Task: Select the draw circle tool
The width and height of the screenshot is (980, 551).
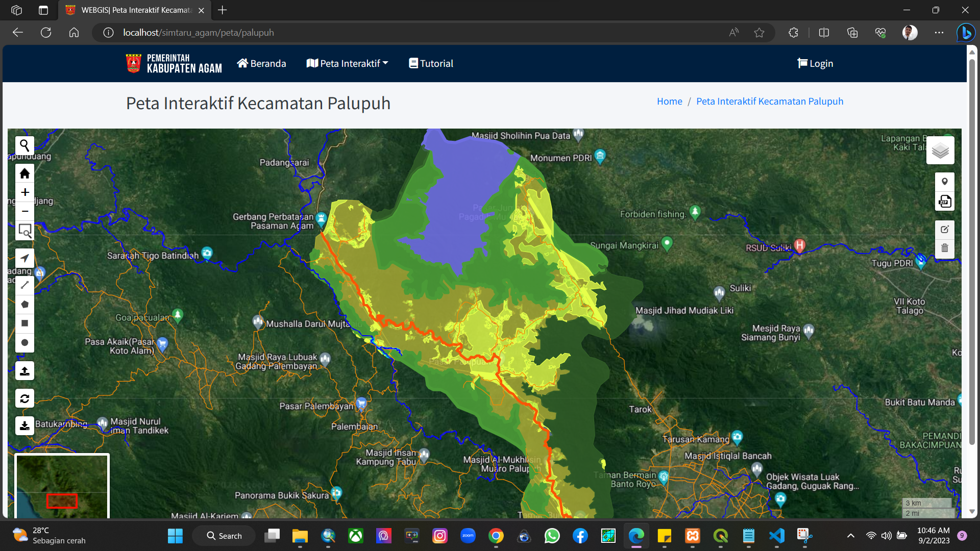Action: [24, 342]
